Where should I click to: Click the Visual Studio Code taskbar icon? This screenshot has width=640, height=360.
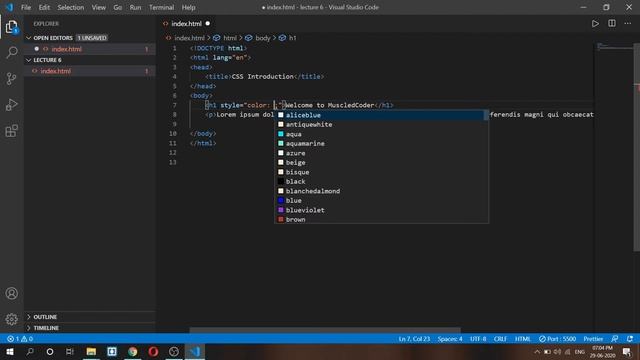[x=195, y=351]
